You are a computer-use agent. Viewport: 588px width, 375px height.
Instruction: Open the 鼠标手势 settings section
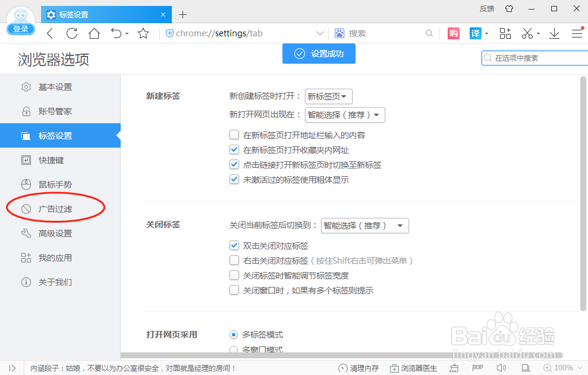click(x=56, y=185)
